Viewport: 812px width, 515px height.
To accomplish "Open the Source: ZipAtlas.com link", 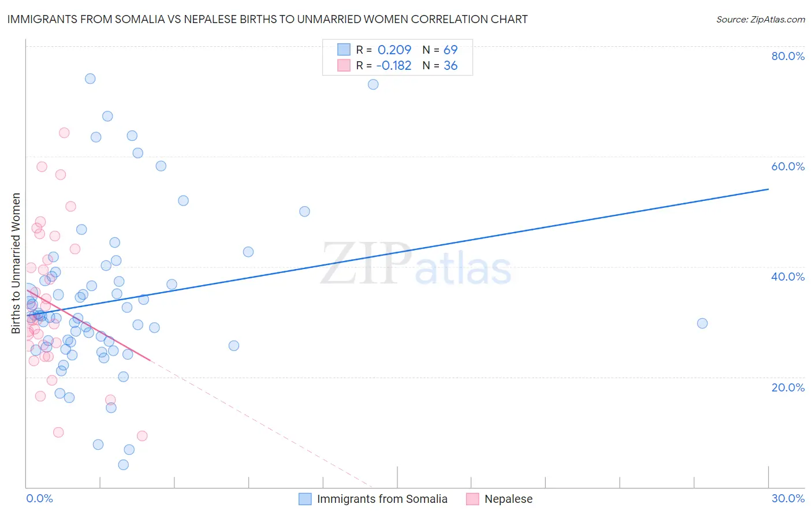I will click(x=760, y=19).
